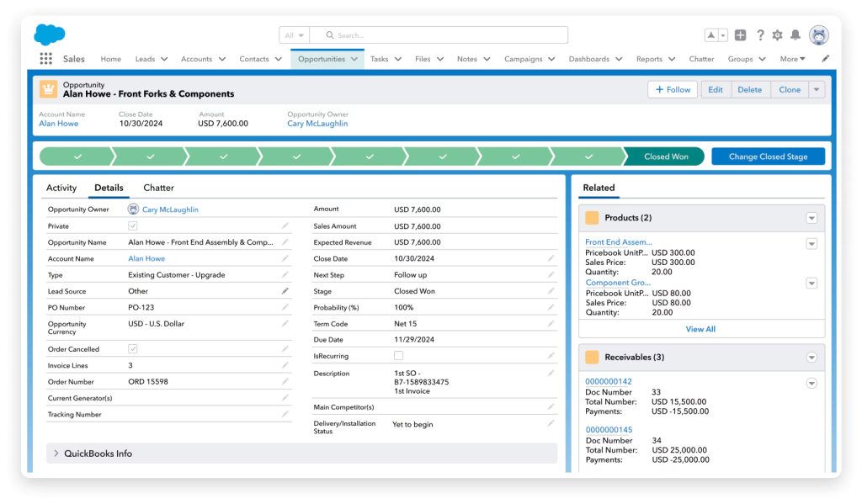
Task: Toggle the Order Cancelled checkbox
Action: (132, 349)
